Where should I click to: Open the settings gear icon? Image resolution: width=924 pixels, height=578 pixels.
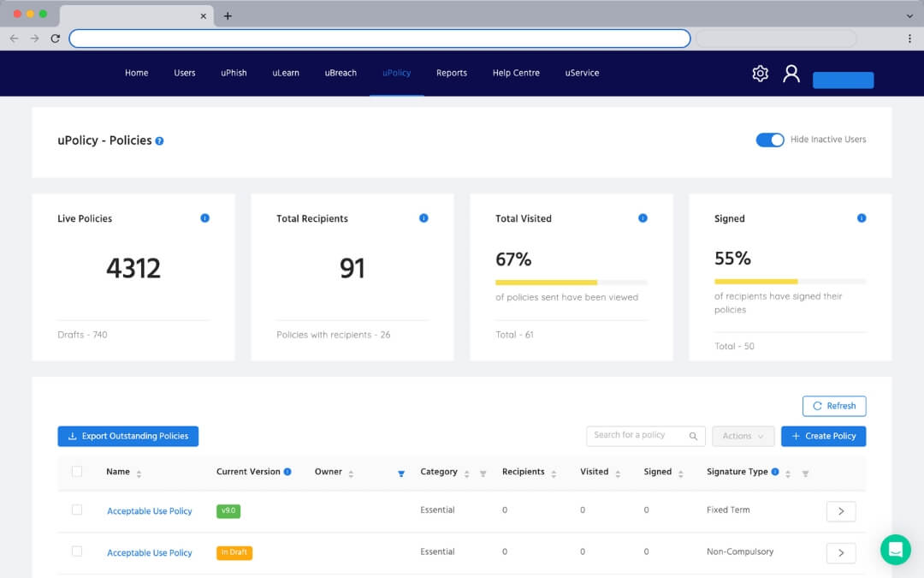(760, 74)
